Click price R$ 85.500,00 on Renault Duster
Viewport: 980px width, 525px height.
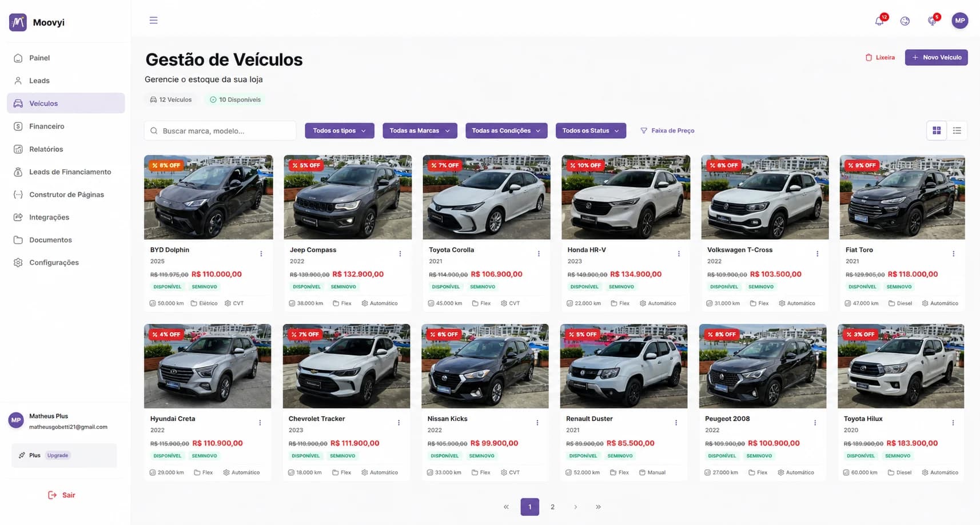pos(630,443)
